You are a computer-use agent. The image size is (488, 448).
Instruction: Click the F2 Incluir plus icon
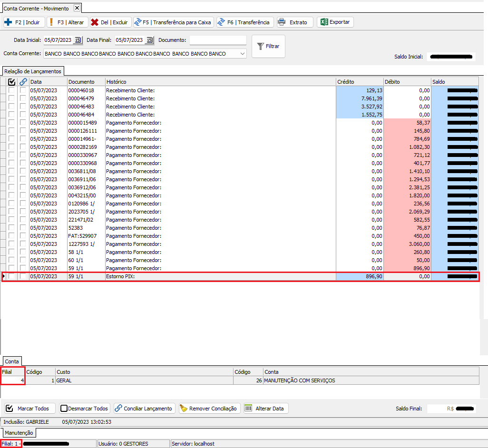tap(8, 22)
